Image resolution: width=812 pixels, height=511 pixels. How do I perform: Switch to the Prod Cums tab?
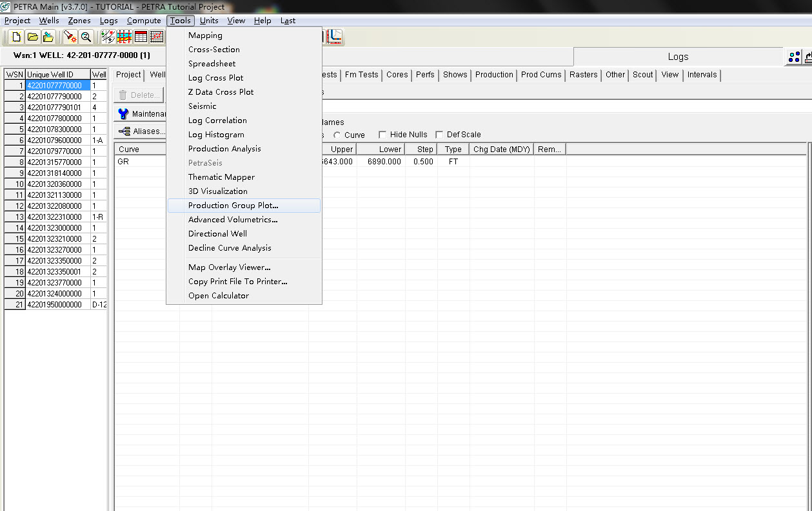click(541, 75)
